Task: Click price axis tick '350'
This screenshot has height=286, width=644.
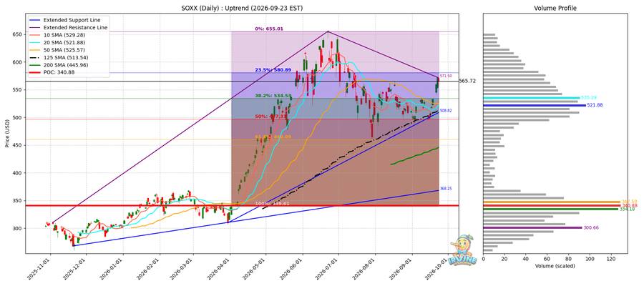Action: click(19, 201)
